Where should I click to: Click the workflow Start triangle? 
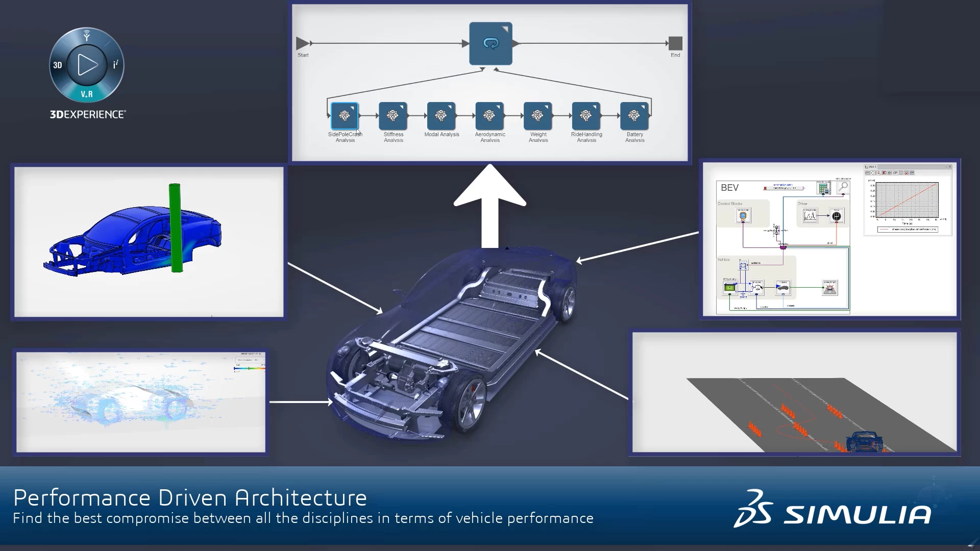point(302,43)
